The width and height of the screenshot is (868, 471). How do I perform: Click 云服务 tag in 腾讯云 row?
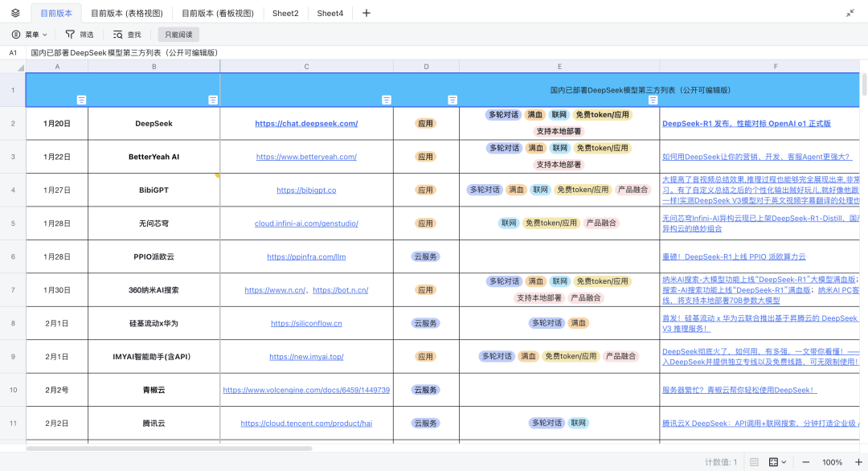tap(426, 423)
